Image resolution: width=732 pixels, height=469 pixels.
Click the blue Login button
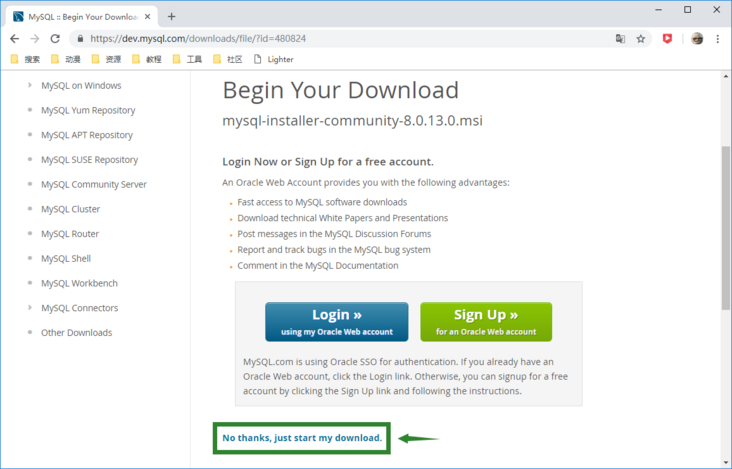click(337, 322)
